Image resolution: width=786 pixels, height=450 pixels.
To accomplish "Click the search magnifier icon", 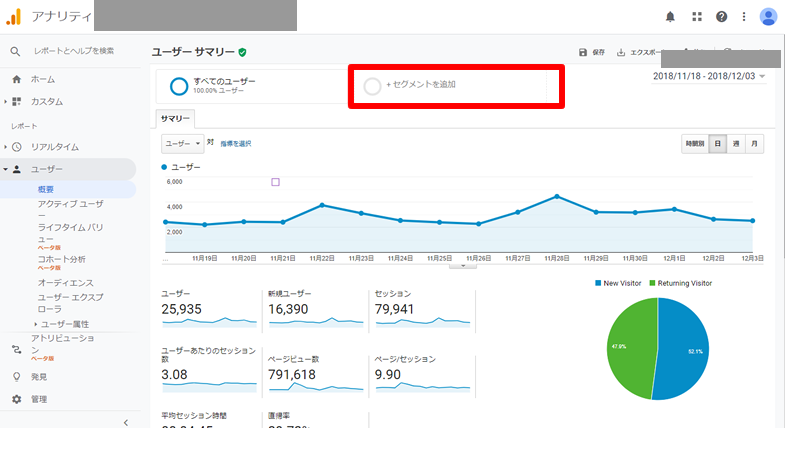I will pos(15,51).
